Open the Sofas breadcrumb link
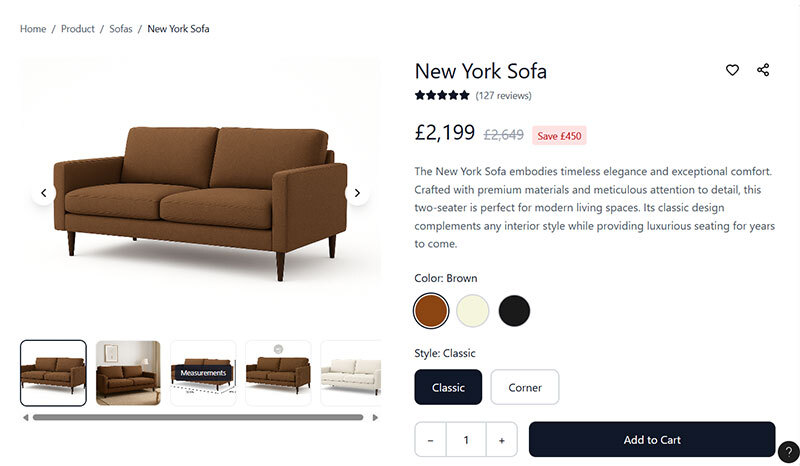800x466 pixels. tap(121, 29)
